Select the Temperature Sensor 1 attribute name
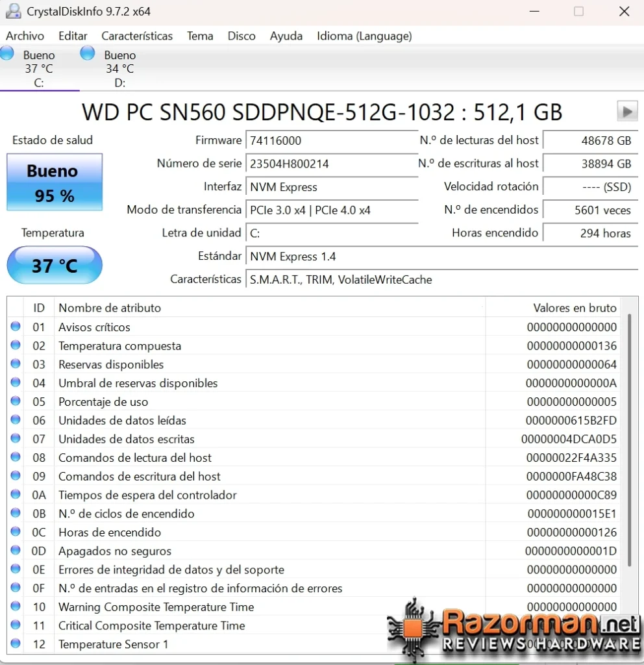The height and width of the screenshot is (665, 644). (x=113, y=644)
